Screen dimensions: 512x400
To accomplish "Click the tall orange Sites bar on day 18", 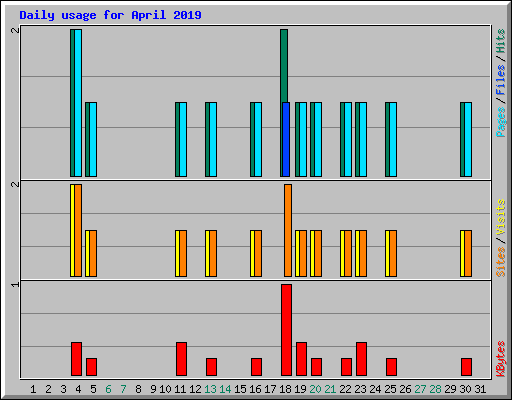I will [288, 230].
